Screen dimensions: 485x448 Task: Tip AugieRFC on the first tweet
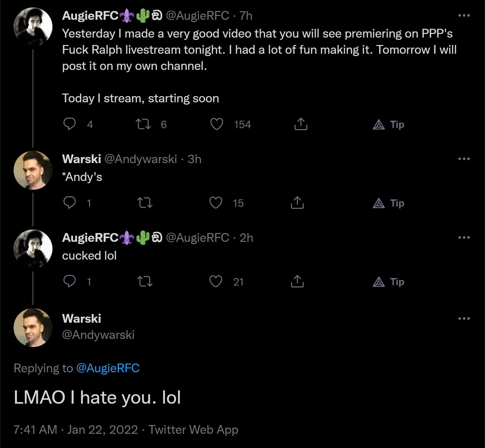click(x=389, y=124)
